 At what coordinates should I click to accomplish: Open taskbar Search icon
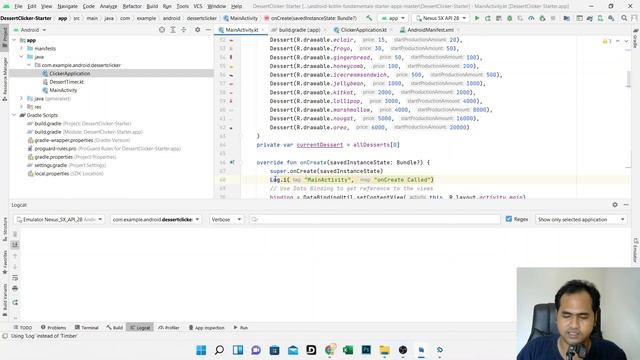pyautogui.click(x=219, y=350)
